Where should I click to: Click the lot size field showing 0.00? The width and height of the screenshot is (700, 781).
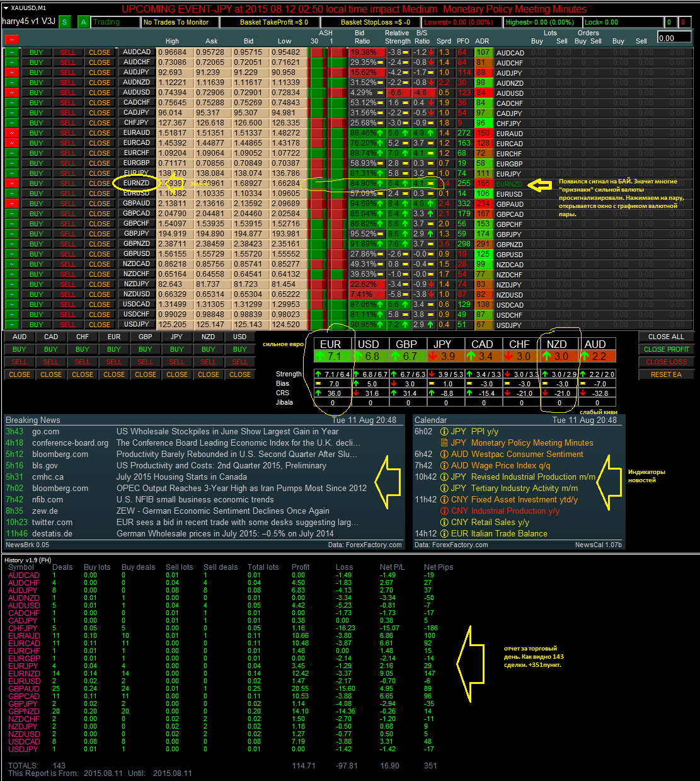675,38
